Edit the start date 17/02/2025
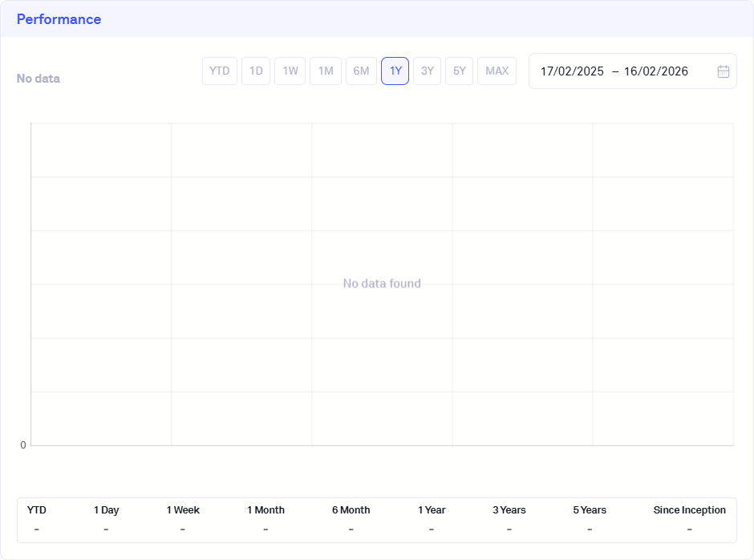 572,71
